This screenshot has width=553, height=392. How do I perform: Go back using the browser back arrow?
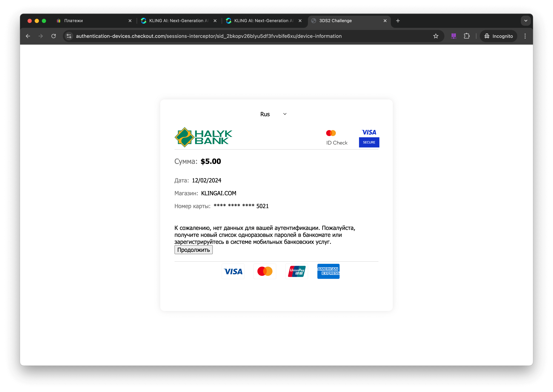28,36
